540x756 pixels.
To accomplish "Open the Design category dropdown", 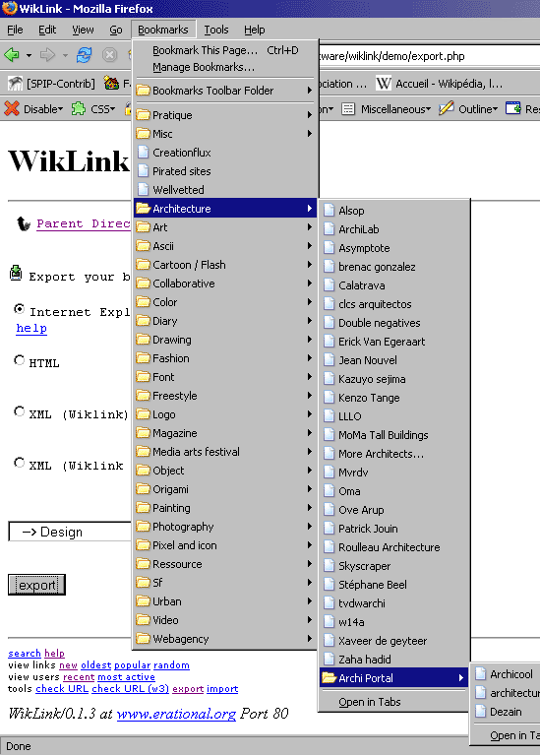I will click(x=70, y=532).
